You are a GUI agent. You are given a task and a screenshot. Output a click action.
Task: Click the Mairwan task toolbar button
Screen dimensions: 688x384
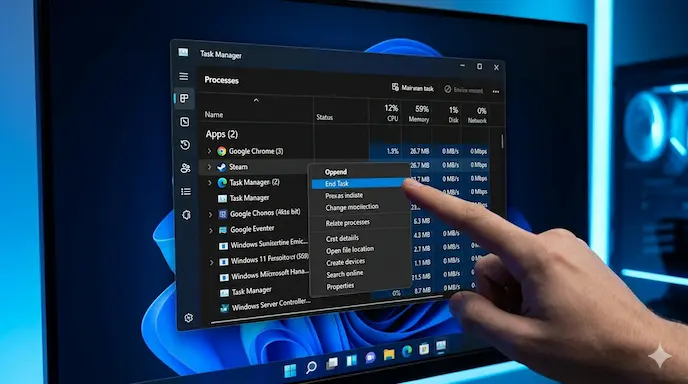[412, 88]
